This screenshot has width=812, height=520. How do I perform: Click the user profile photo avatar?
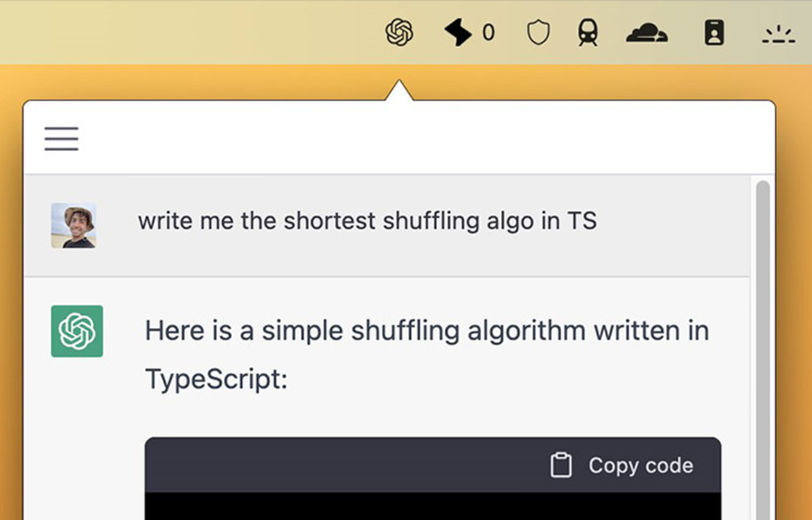(73, 225)
